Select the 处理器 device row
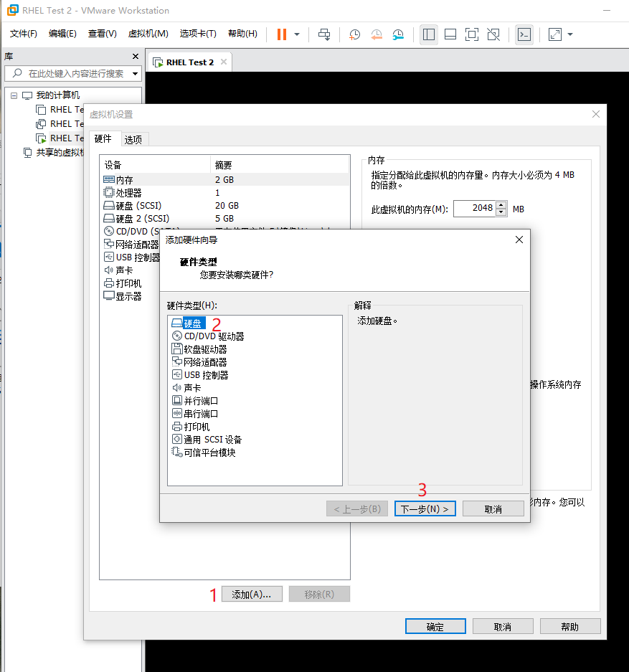This screenshot has width=629, height=672. [224, 193]
